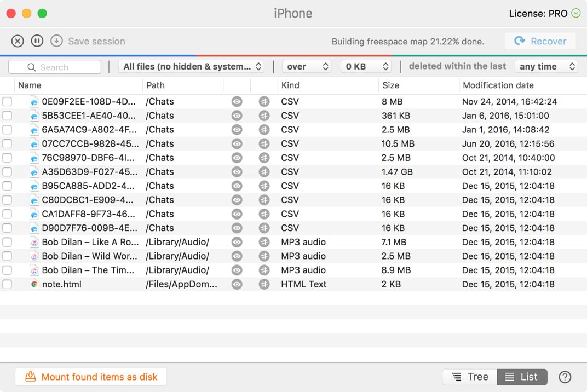Open the License PRO status indicator
The height and width of the screenshot is (392, 587).
click(576, 14)
